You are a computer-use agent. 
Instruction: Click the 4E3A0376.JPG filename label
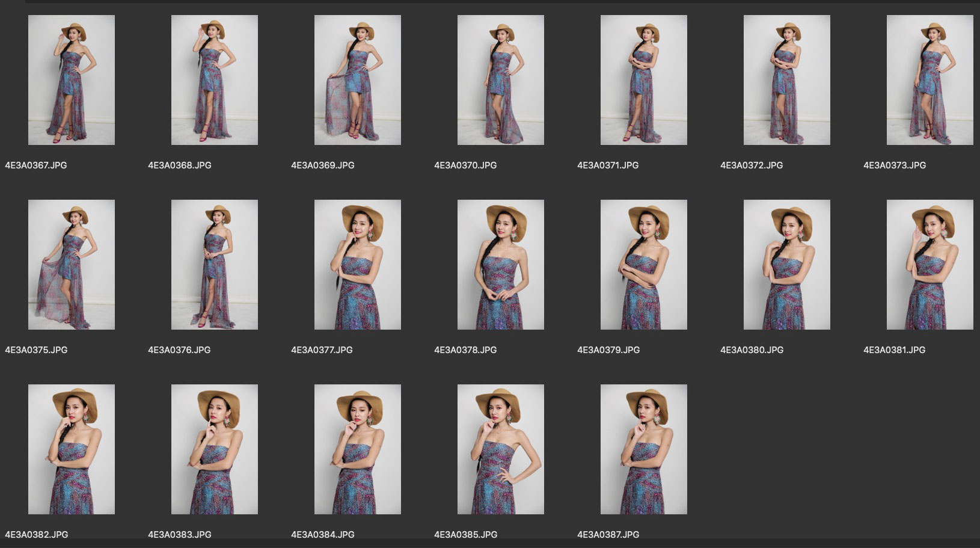179,350
